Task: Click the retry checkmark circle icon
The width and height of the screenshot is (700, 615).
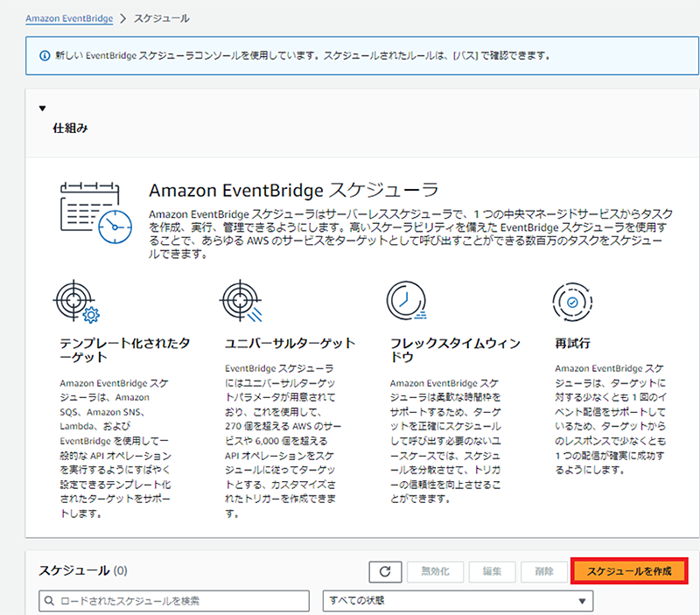Action: (x=572, y=302)
